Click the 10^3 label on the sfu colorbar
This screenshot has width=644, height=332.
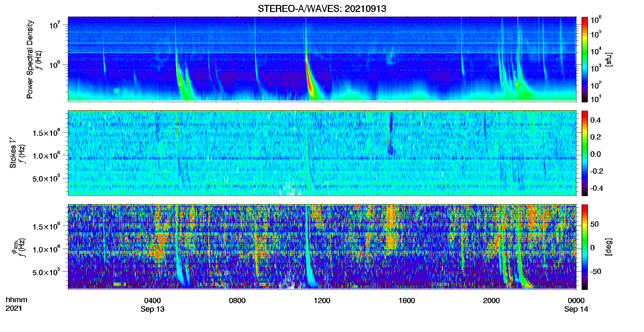click(x=596, y=68)
